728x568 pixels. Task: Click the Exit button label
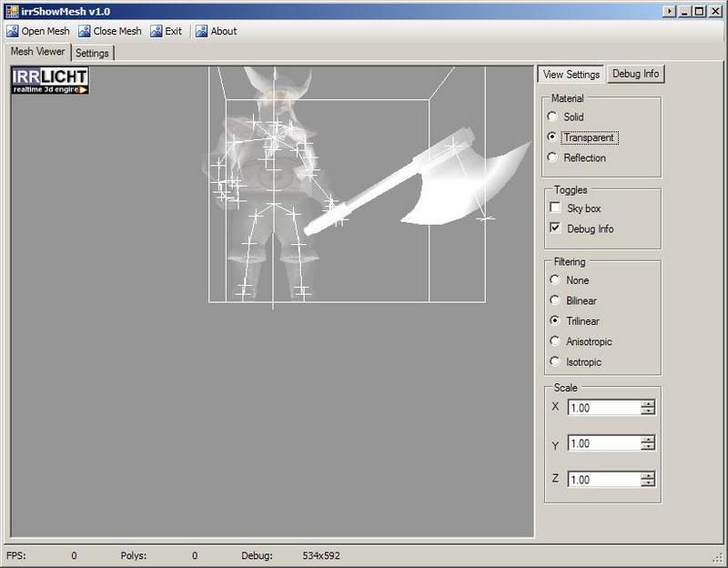coord(173,31)
